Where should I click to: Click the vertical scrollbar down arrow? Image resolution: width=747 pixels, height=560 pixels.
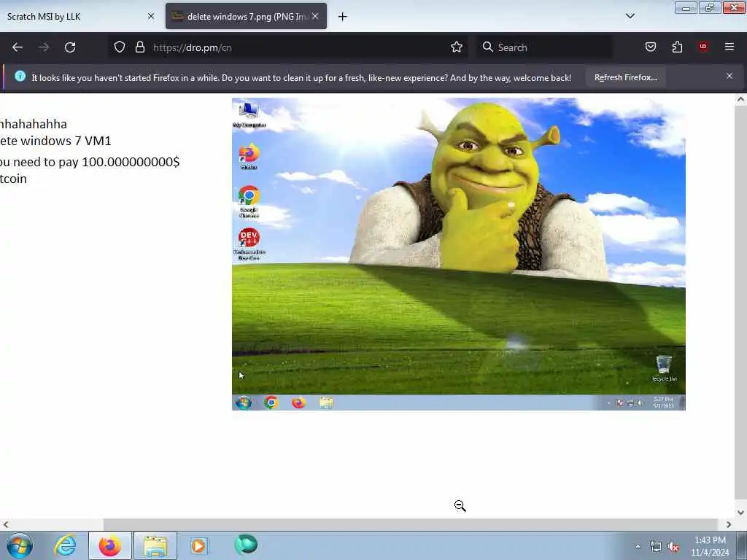741,513
